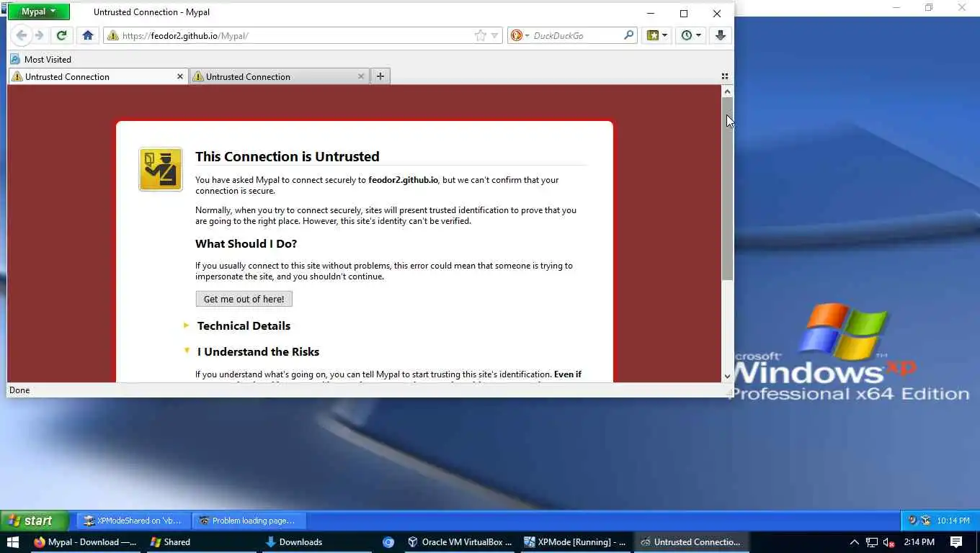Switch to the second Untrusted Connection tab

click(x=279, y=76)
